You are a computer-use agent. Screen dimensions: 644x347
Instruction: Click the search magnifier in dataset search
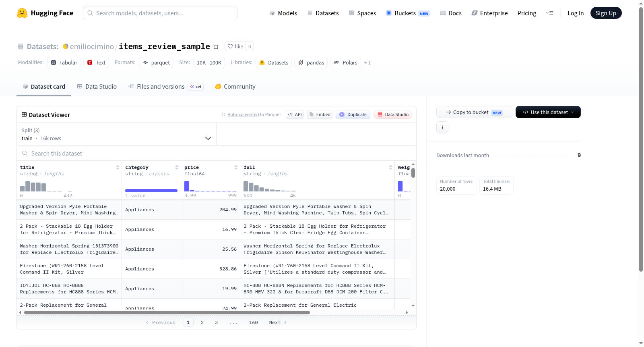click(25, 153)
